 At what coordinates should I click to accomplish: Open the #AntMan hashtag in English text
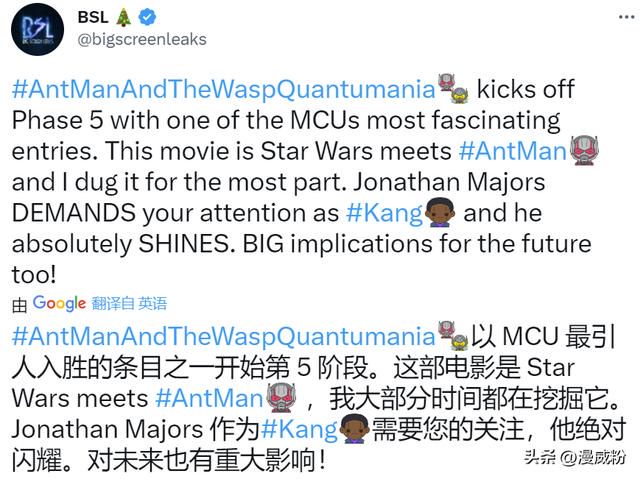coord(512,151)
